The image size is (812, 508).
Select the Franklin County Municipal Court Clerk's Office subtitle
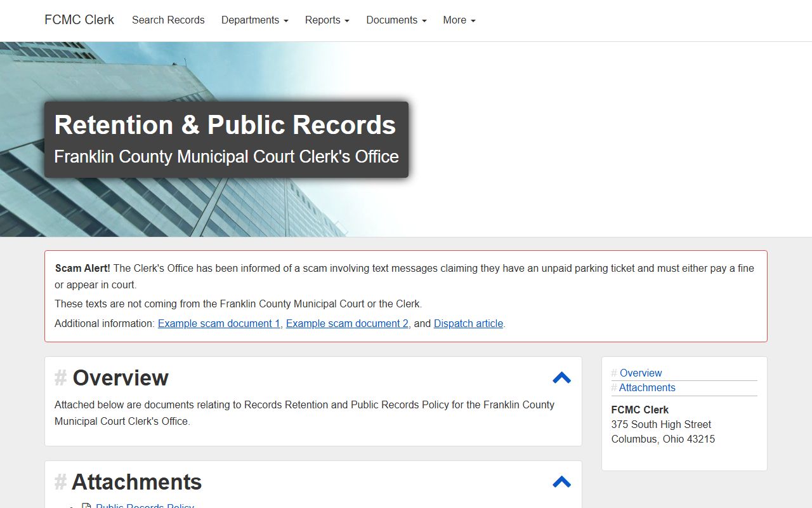226,156
